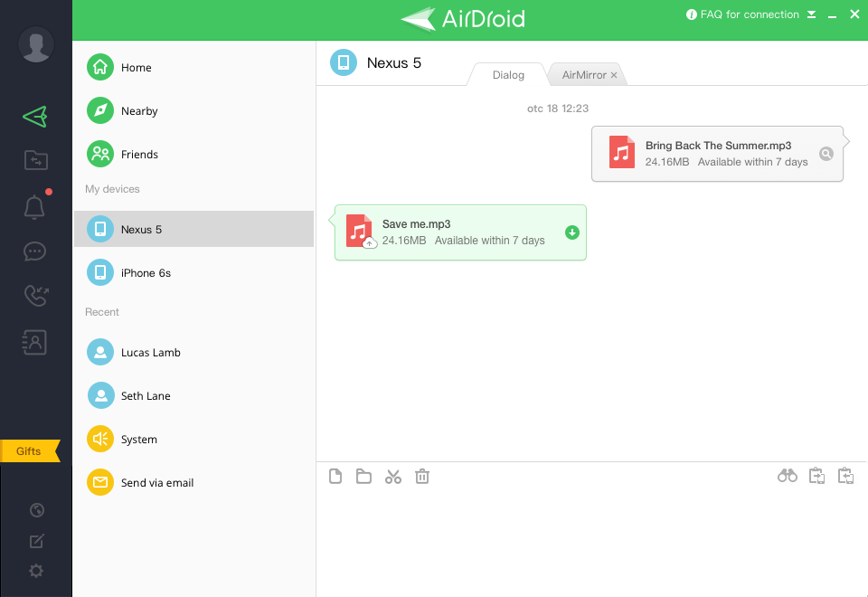Screen dimensions: 868x597
Task: Go to Home in the list
Action: click(x=193, y=68)
